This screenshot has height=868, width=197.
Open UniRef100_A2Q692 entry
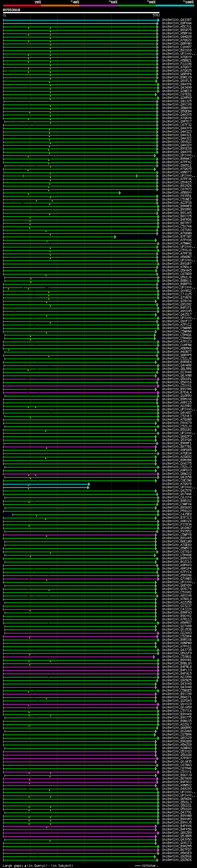[x=176, y=457]
